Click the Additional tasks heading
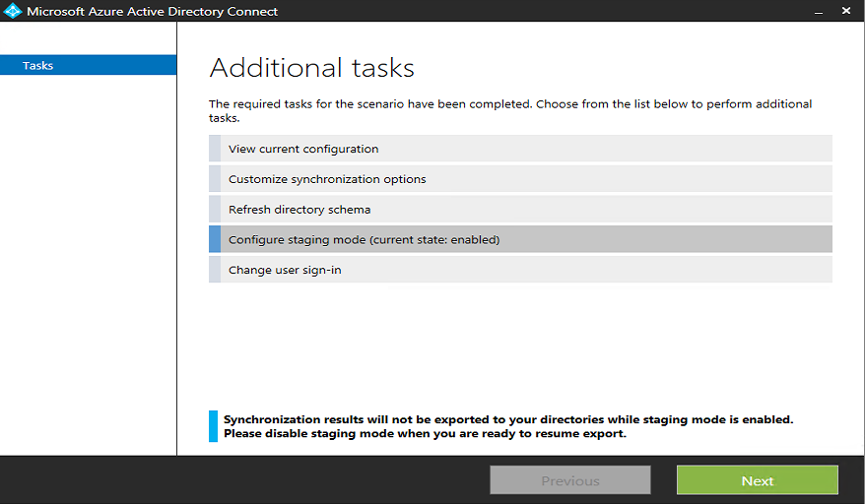Image resolution: width=865 pixels, height=504 pixels. pyautogui.click(x=311, y=68)
